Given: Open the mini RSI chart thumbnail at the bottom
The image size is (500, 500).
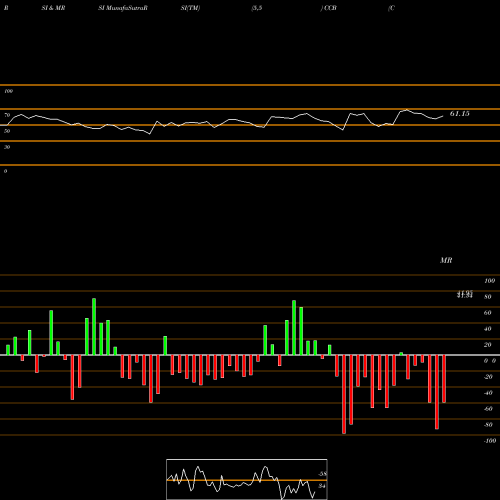Looking at the screenshot, I should pos(247,479).
